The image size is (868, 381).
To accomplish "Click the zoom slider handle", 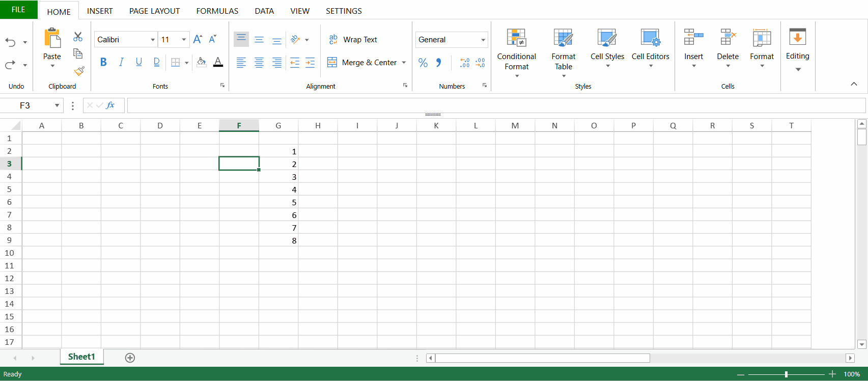I will (787, 374).
